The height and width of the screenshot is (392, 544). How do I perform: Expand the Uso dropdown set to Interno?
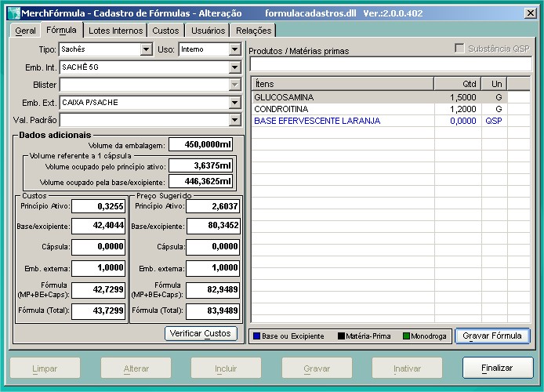[x=234, y=49]
